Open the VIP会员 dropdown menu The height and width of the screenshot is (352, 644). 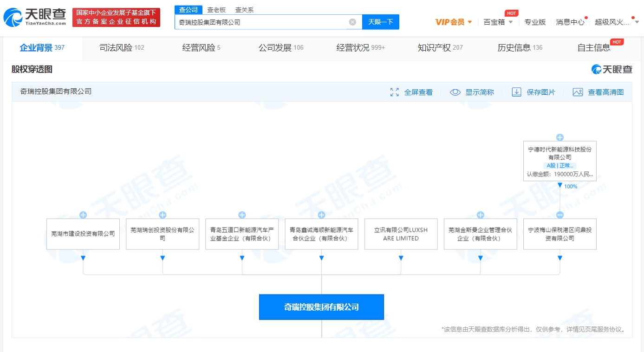(454, 22)
